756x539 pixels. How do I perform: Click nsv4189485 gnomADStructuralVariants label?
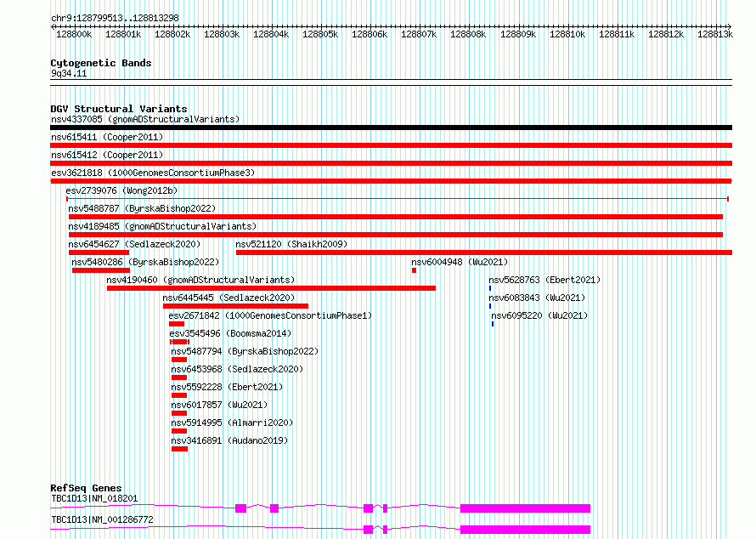(162, 226)
